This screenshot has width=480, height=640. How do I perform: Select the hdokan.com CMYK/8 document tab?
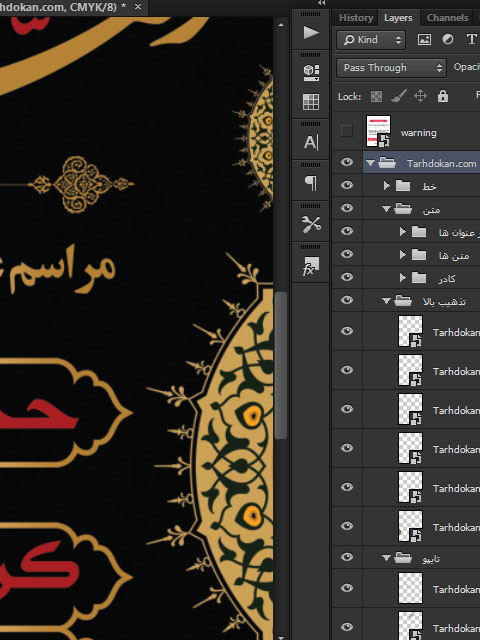[x=63, y=7]
